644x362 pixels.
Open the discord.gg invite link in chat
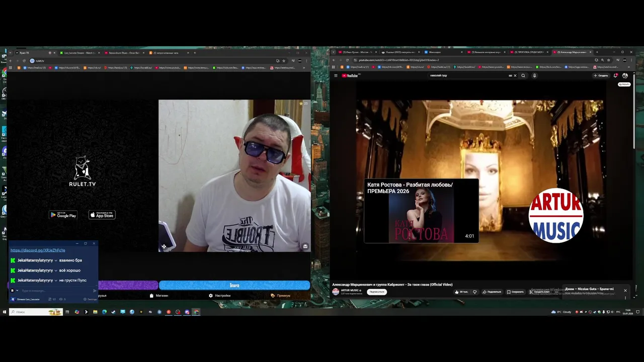point(38,250)
